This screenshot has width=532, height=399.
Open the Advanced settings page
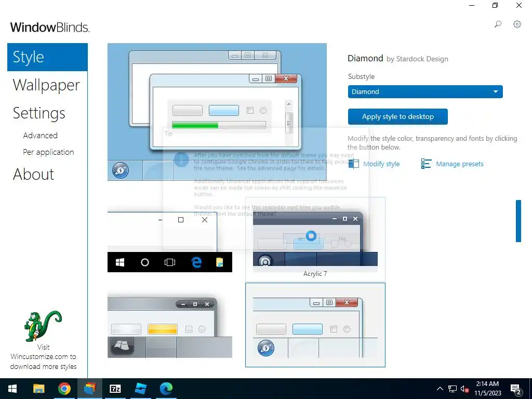(41, 136)
